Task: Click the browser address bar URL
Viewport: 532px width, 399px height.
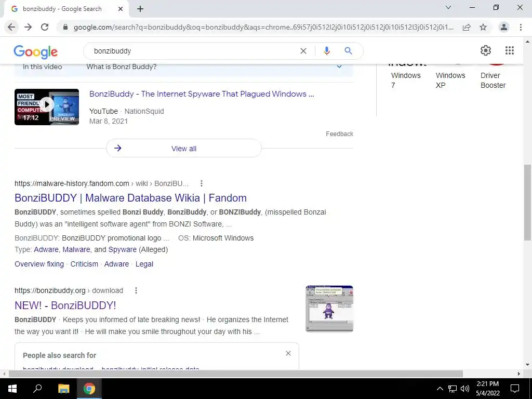Action: coord(263,27)
